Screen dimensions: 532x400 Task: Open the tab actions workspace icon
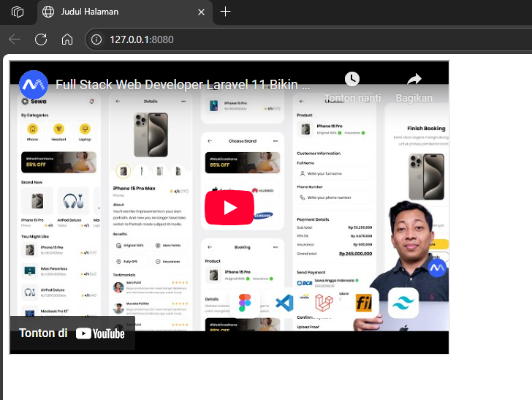click(x=18, y=12)
